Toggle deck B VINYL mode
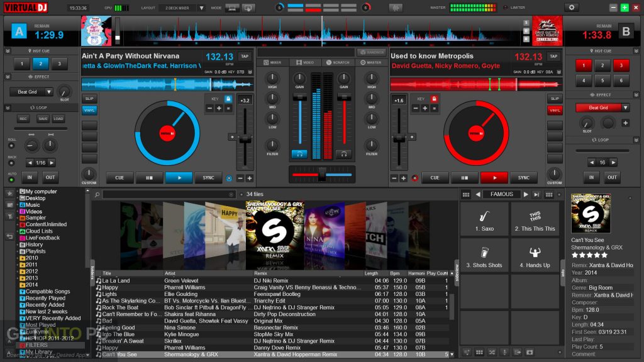The image size is (644, 362). pyautogui.click(x=555, y=111)
